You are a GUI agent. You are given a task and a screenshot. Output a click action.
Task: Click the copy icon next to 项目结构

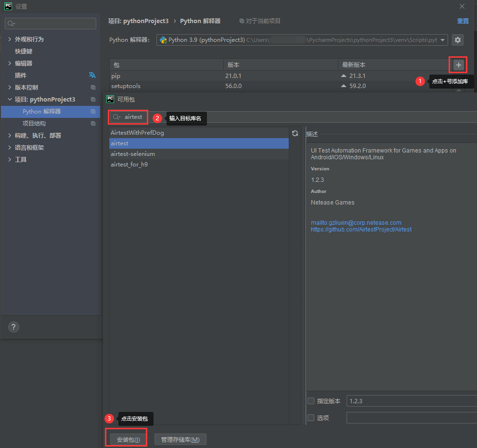point(93,124)
